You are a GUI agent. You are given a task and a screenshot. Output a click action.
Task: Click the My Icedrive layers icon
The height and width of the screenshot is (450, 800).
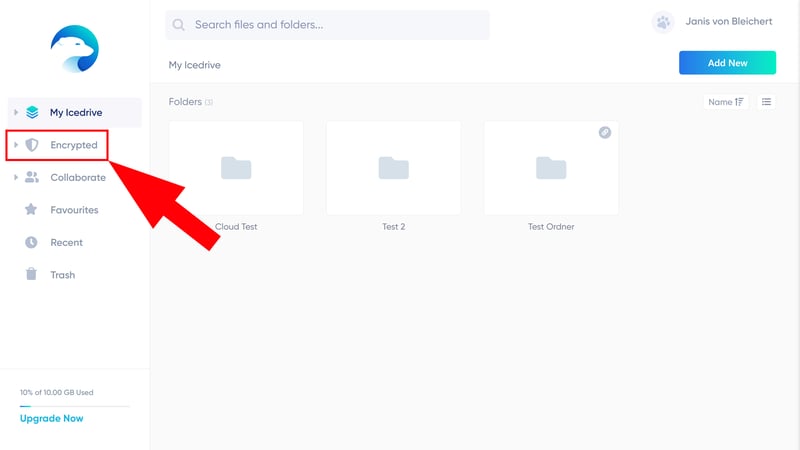click(x=32, y=112)
